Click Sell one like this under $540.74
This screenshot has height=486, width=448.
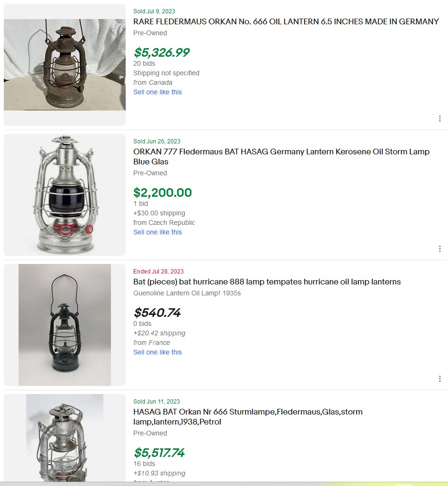[158, 352]
